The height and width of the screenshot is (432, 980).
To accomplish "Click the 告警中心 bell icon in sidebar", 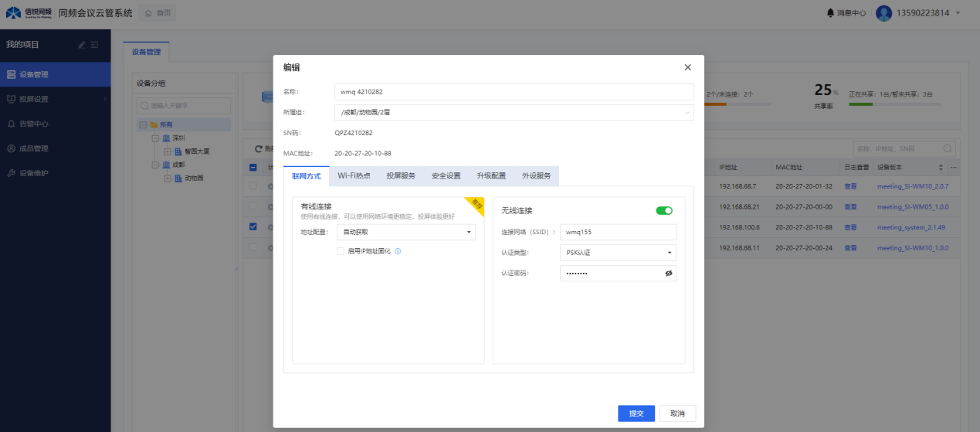I will click(x=11, y=124).
